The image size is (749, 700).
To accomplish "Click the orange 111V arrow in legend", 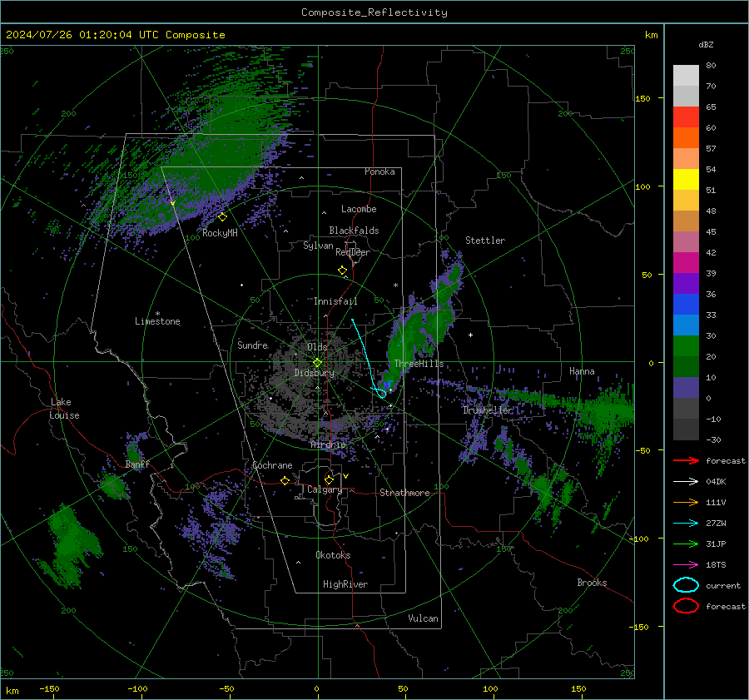I will pyautogui.click(x=686, y=502).
